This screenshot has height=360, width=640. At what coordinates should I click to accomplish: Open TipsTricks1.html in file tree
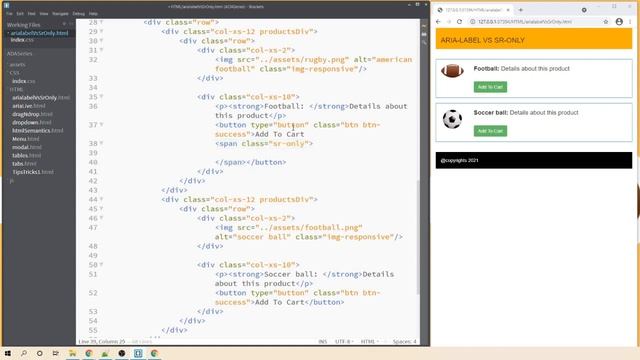pos(33,172)
